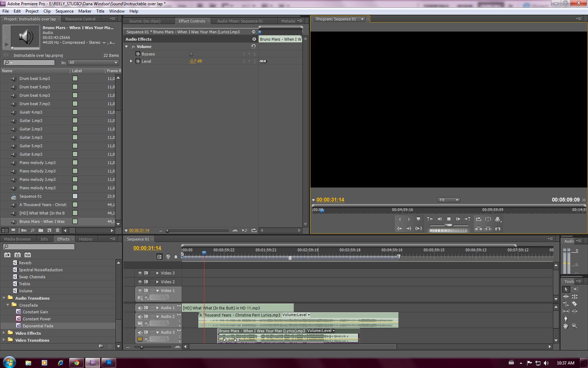588x368 pixels.
Task: Export frame with camera icon
Action: click(498, 229)
